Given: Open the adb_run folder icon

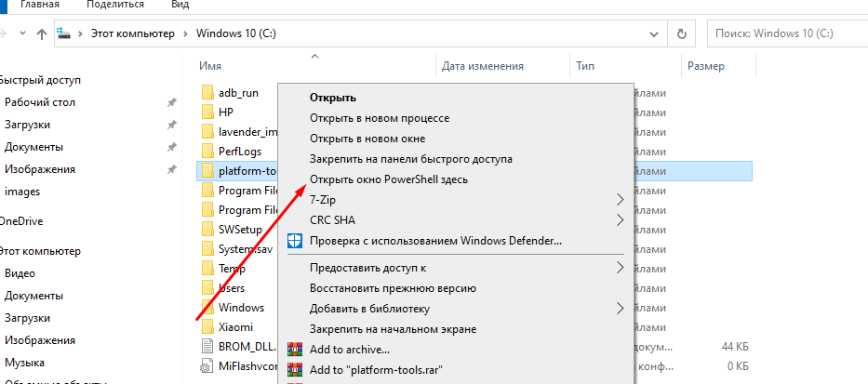Looking at the screenshot, I should pyautogui.click(x=207, y=92).
